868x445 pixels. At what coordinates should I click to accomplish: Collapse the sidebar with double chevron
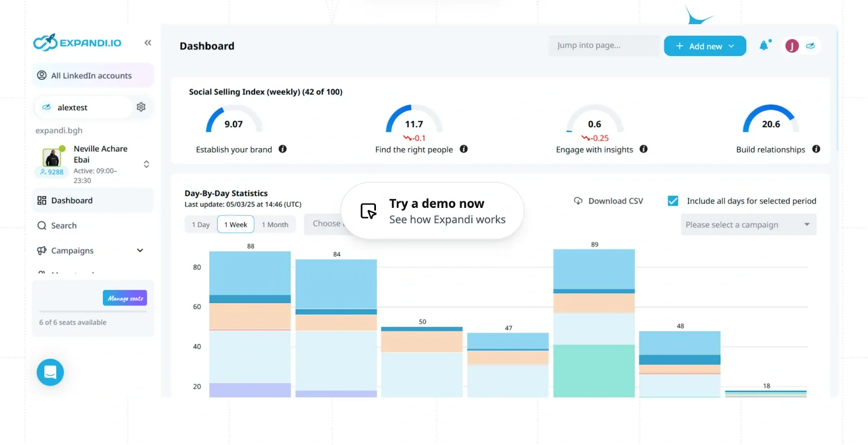(x=148, y=43)
